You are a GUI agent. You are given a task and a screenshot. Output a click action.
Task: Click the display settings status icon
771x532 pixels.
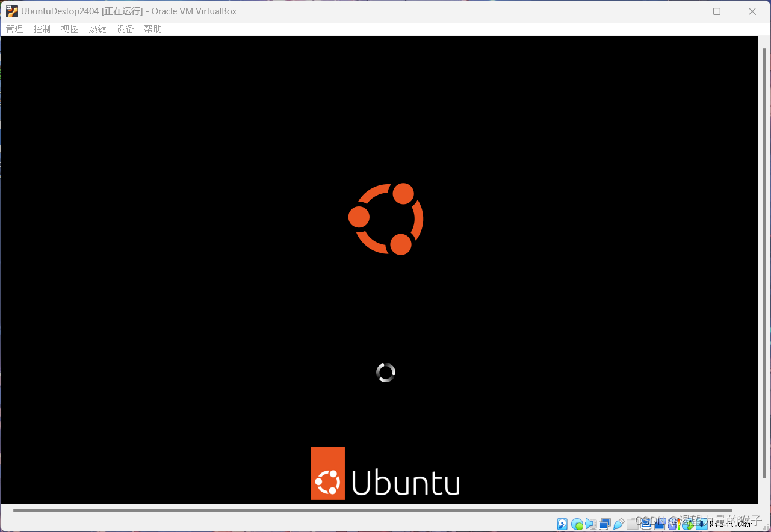pyautogui.click(x=646, y=524)
